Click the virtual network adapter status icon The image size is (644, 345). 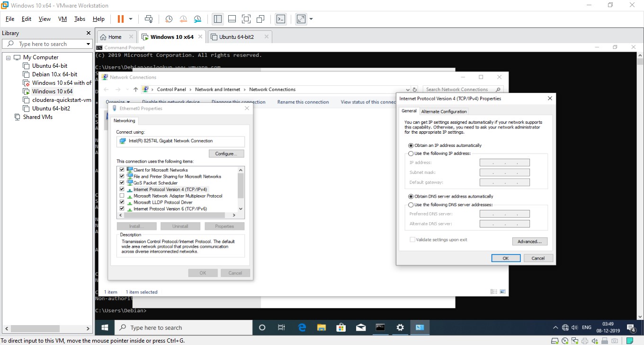coord(575,340)
